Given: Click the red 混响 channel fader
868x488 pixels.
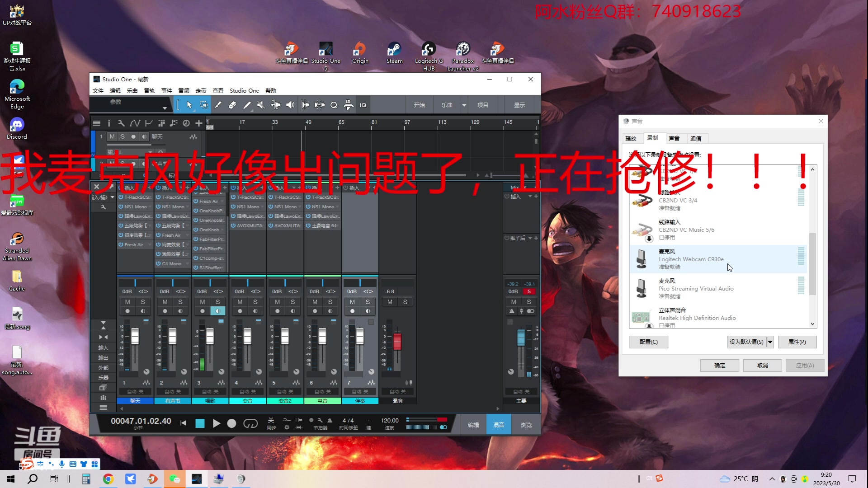Looking at the screenshot, I should [397, 341].
